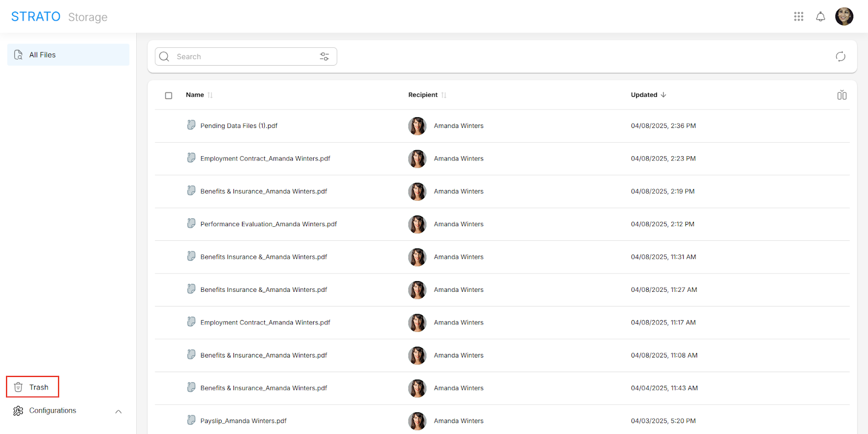Sort files by Name column
The width and height of the screenshot is (868, 434).
click(x=195, y=95)
